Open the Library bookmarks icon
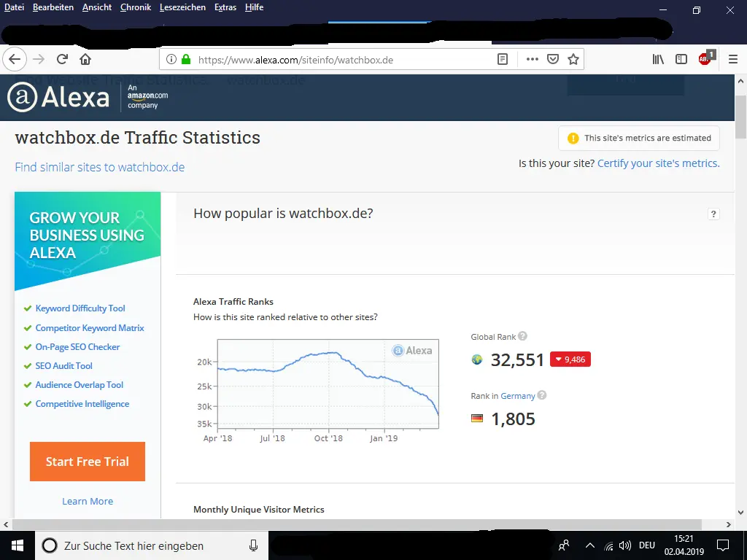The height and width of the screenshot is (560, 747). tap(658, 60)
